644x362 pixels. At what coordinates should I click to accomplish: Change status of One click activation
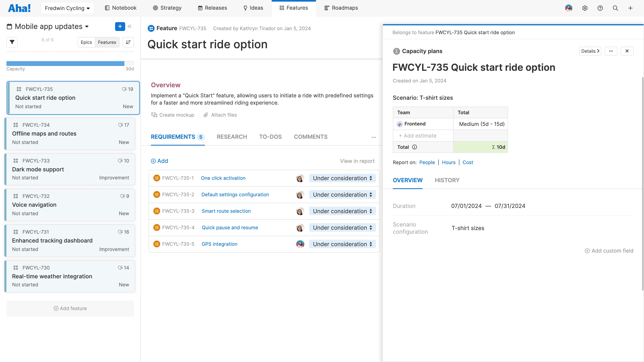coord(342,178)
